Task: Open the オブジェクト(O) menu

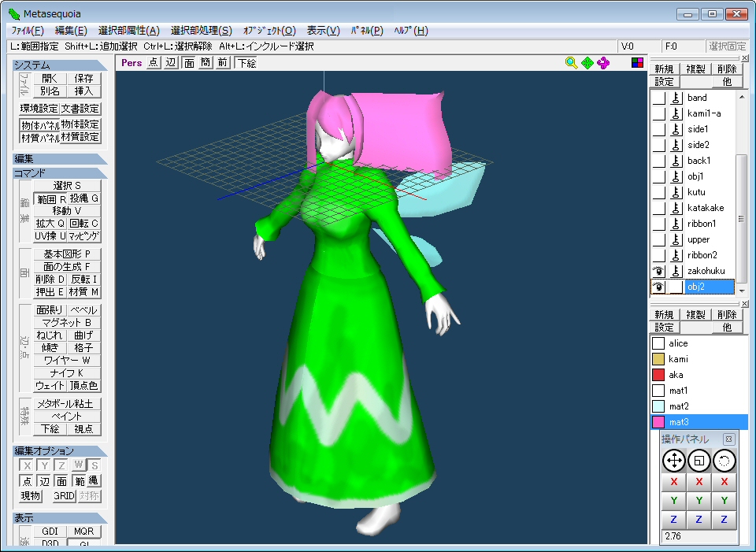Action: click(269, 31)
